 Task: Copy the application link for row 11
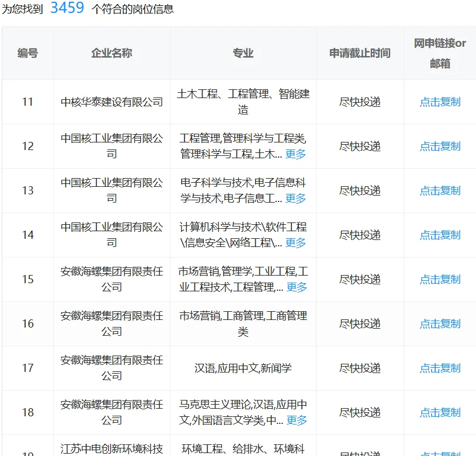click(440, 102)
